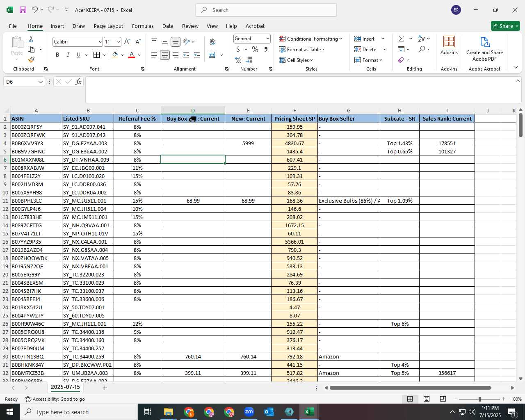Switch to Review tab
This screenshot has width=525, height=420.
pos(190,26)
